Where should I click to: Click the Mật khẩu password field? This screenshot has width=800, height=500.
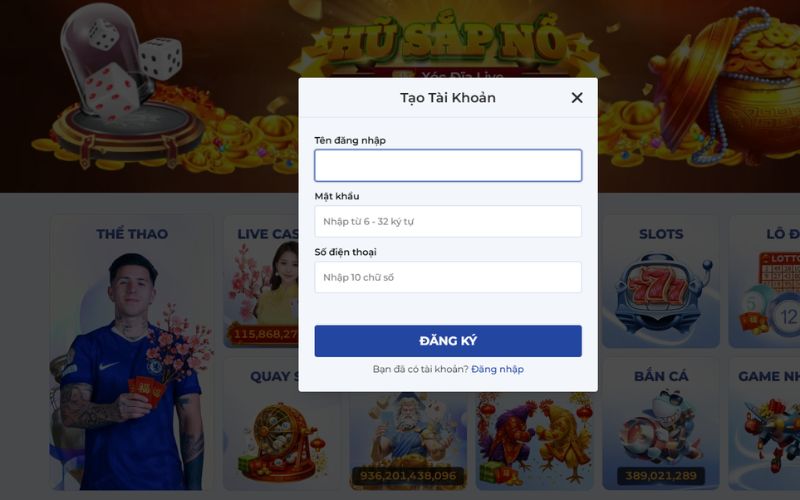(x=448, y=221)
